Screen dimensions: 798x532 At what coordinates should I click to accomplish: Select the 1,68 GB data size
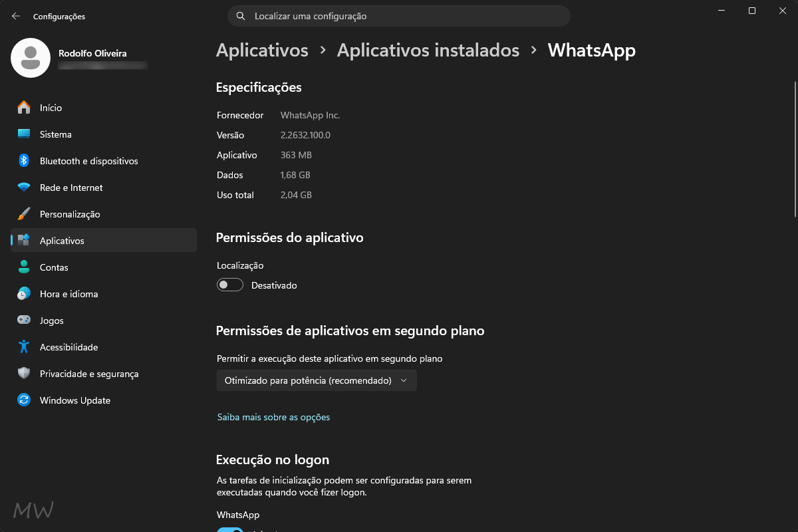pos(295,175)
